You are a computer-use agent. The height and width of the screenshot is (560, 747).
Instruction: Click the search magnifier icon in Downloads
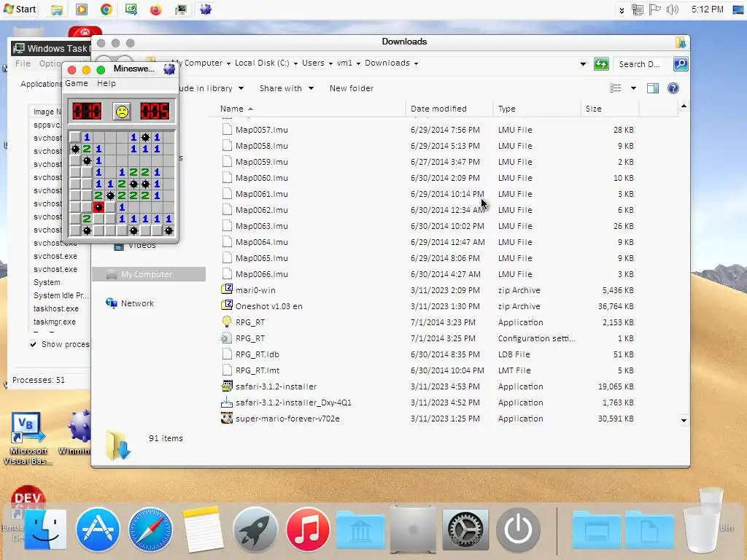coord(681,64)
